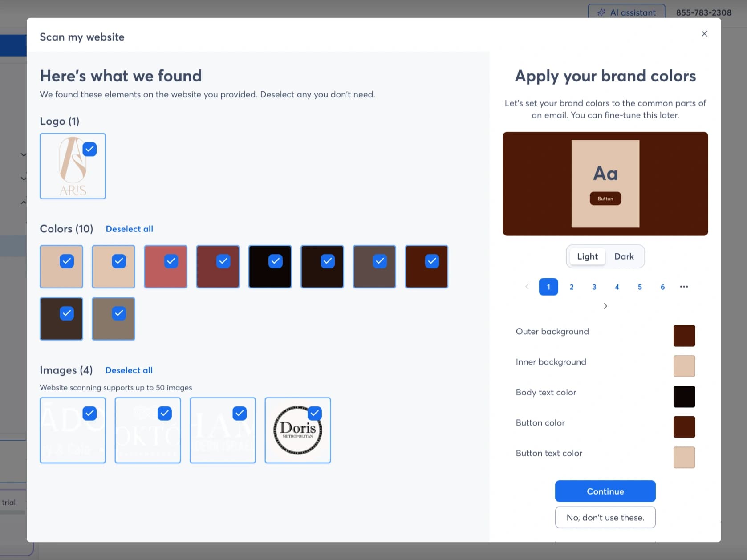Switch preview to Light mode
747x560 pixels.
(588, 256)
